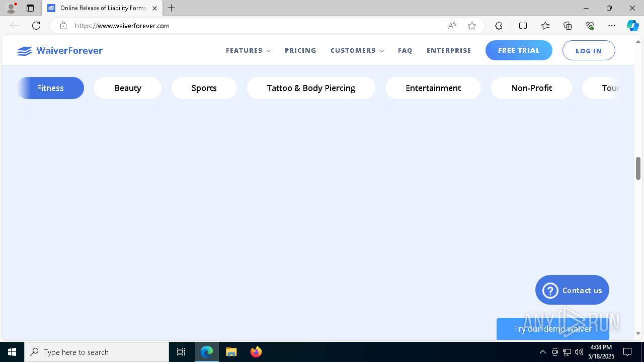Click the page vertical scrollbar thumb
Viewport: 644px width, 362px height.
coord(638,168)
